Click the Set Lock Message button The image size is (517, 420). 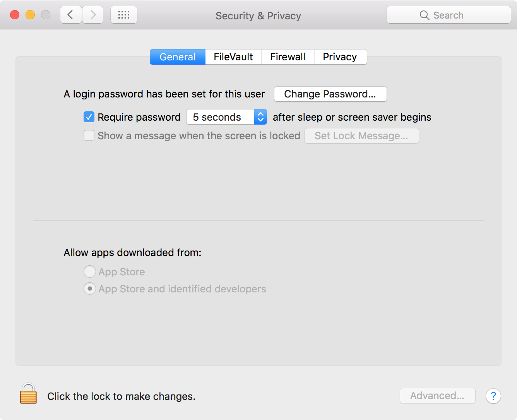pyautogui.click(x=362, y=136)
